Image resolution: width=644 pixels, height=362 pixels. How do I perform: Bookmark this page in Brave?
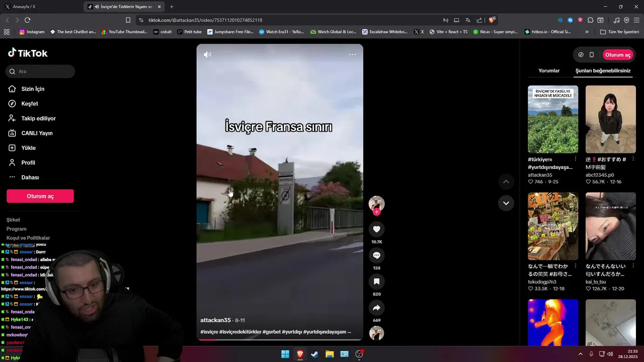pos(128,20)
